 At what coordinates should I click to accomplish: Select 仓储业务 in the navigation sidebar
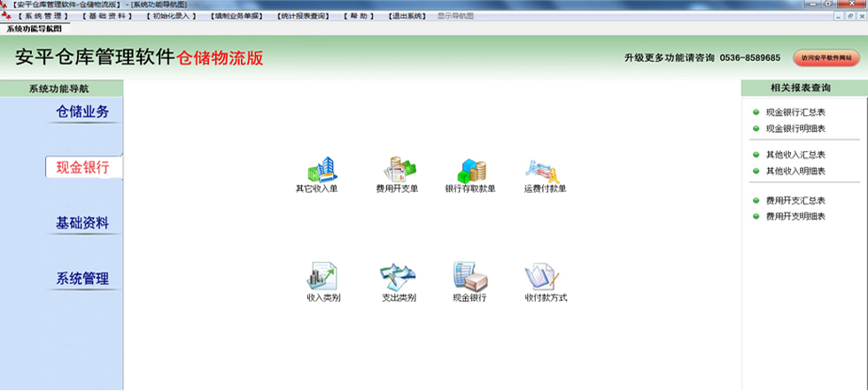[x=82, y=112]
